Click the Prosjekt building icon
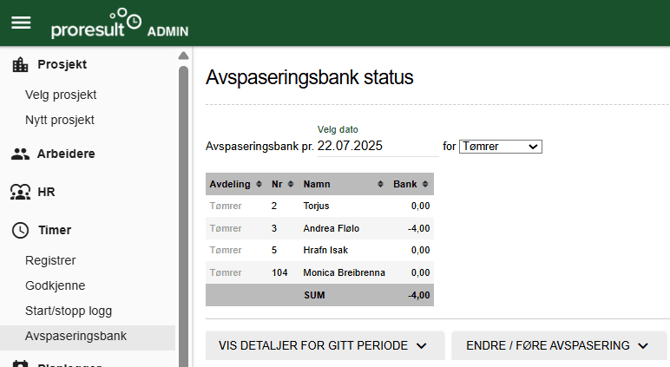Image resolution: width=670 pixels, height=367 pixels. point(20,65)
